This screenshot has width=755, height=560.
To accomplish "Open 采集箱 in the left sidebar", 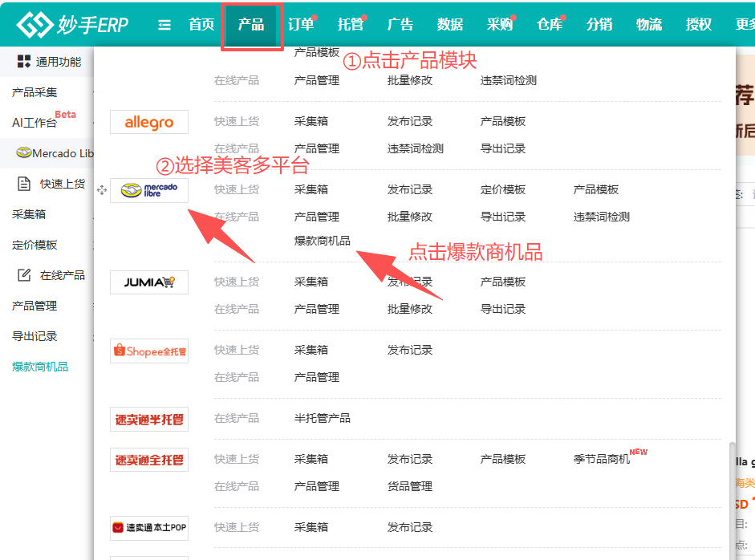I will pyautogui.click(x=29, y=214).
